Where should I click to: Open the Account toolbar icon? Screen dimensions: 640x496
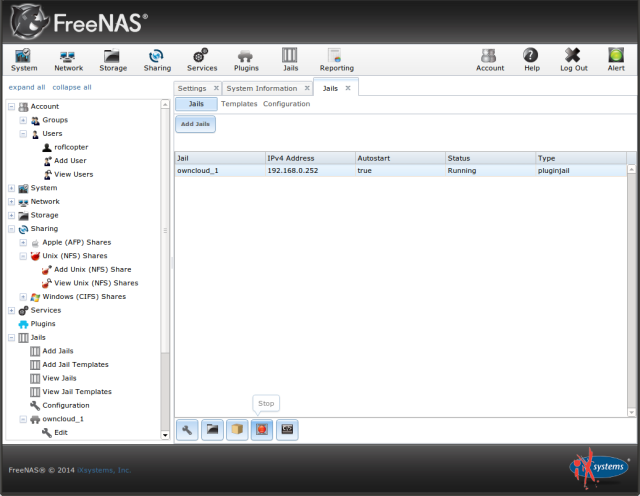(x=490, y=60)
